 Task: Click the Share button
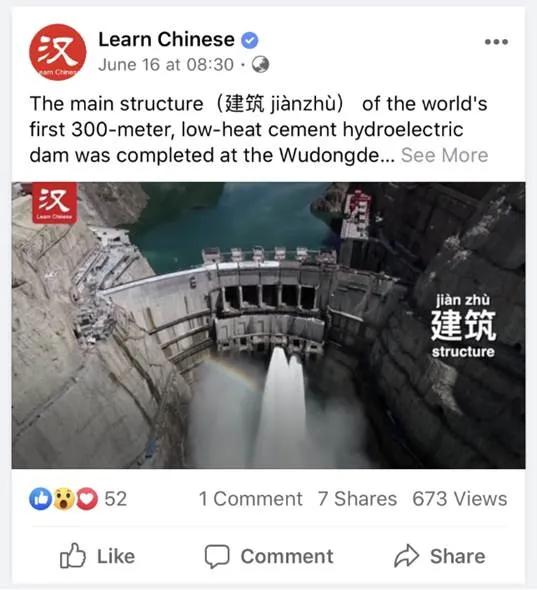click(x=440, y=556)
